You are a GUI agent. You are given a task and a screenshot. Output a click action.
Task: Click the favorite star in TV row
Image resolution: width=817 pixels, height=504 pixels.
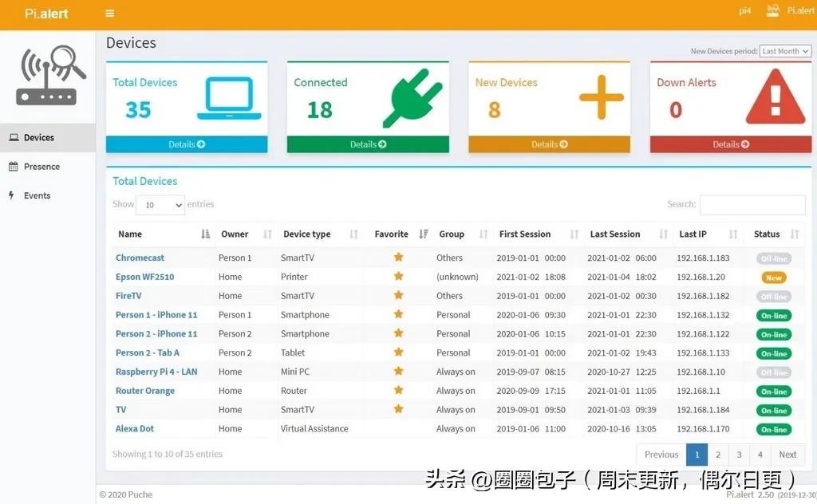[399, 409]
